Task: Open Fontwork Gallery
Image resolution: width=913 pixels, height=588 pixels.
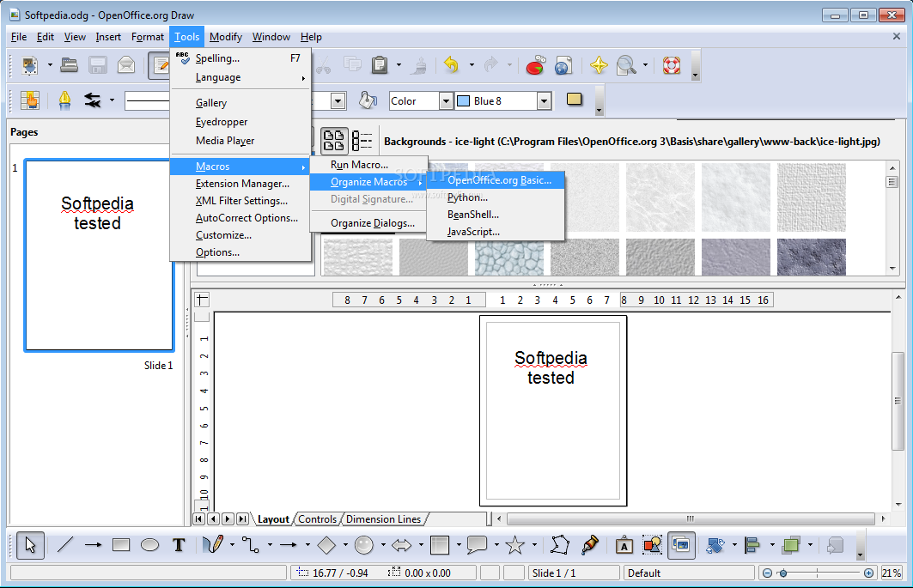Action: tap(624, 545)
